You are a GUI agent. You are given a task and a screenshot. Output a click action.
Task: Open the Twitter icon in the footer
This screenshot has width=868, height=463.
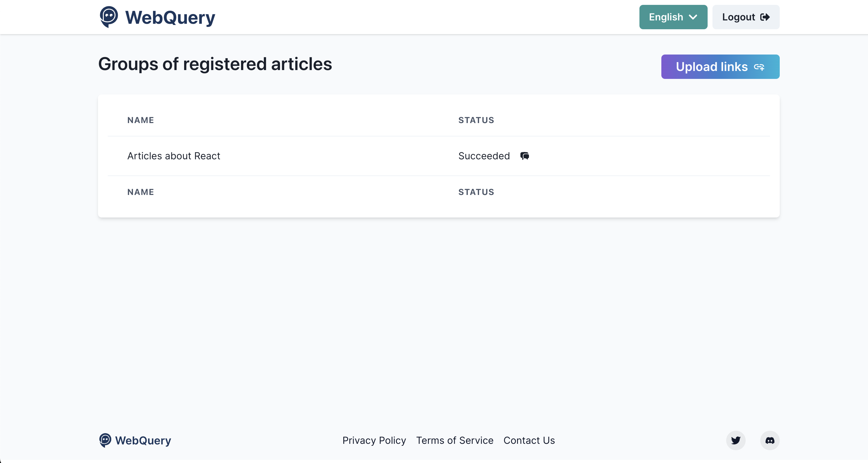(736, 440)
